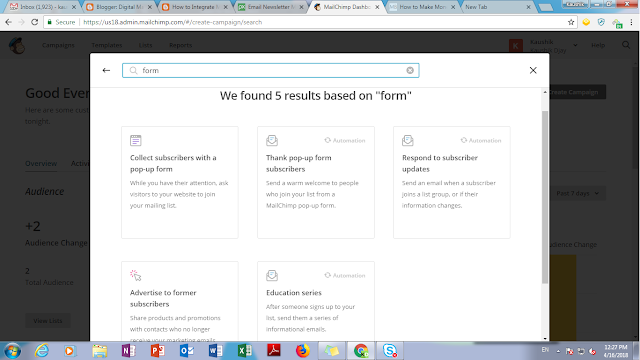Open Adobe Acrobat from the taskbar
Viewport: 640px width, 360px height.
point(273,351)
